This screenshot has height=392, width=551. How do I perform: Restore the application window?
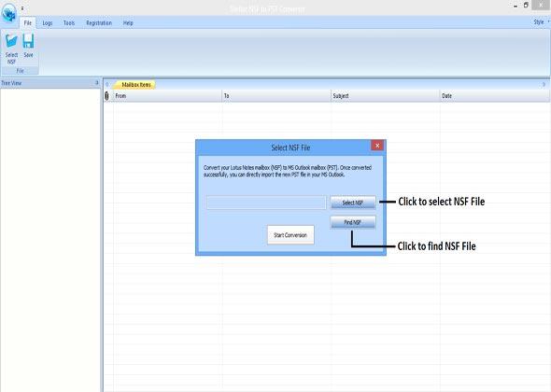526,5
